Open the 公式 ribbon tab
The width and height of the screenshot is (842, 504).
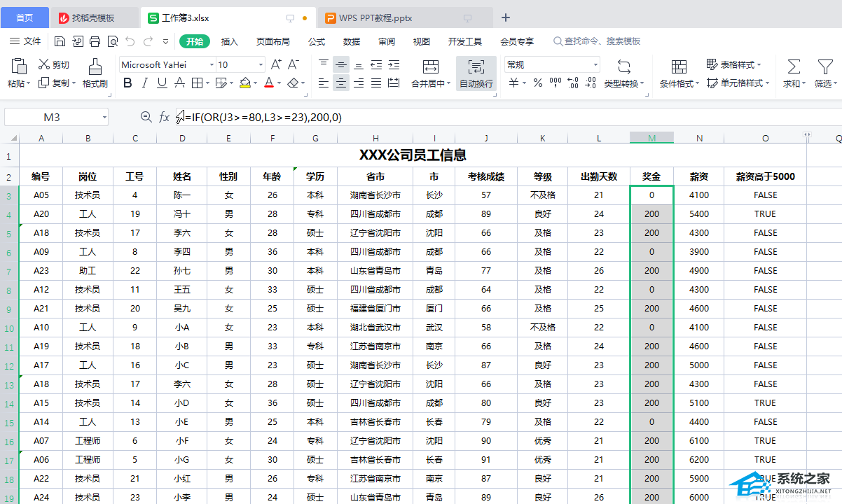(317, 41)
